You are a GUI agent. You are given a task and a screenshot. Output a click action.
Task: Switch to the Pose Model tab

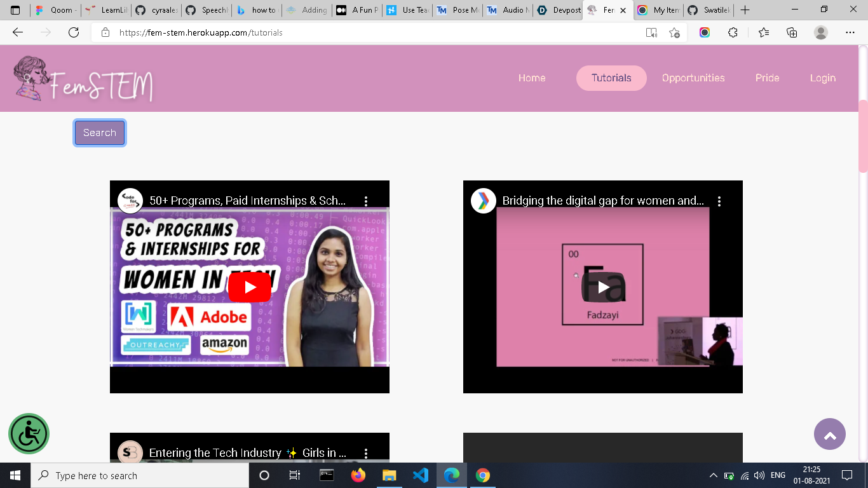[x=458, y=10]
